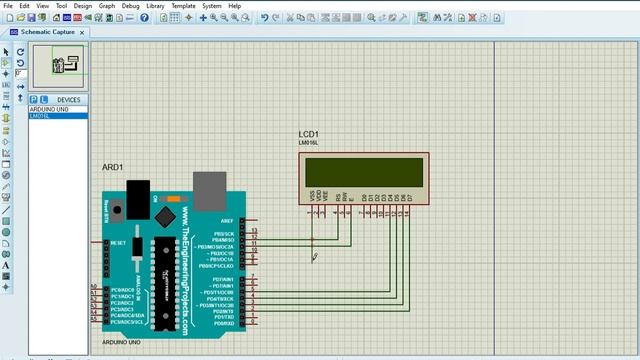Screen dimensions: 640x360
Task: Select ARDUINO UNO in devices list
Action: (58, 109)
